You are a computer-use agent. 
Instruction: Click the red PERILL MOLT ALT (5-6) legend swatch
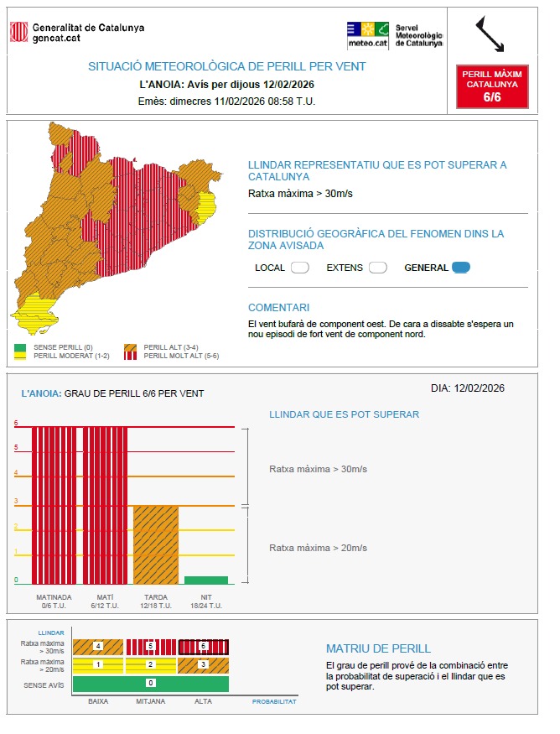click(x=131, y=356)
